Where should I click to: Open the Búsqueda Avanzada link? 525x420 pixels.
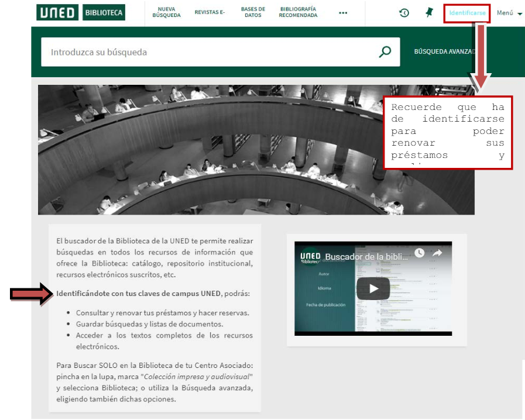(445, 51)
